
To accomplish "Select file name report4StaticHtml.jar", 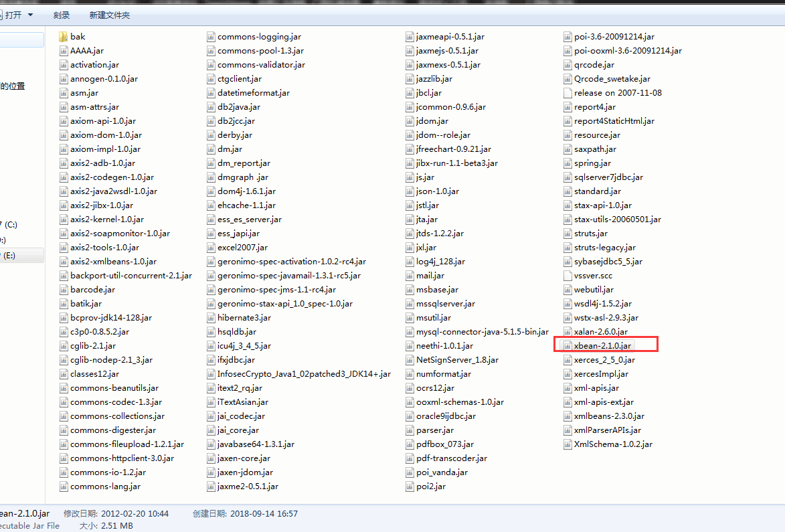I will coord(614,120).
